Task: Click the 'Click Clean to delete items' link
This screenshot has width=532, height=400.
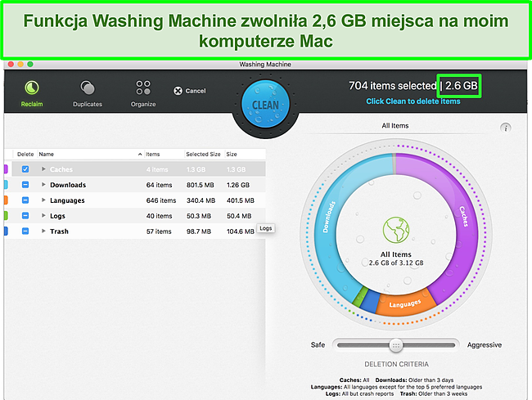Action: tap(413, 101)
